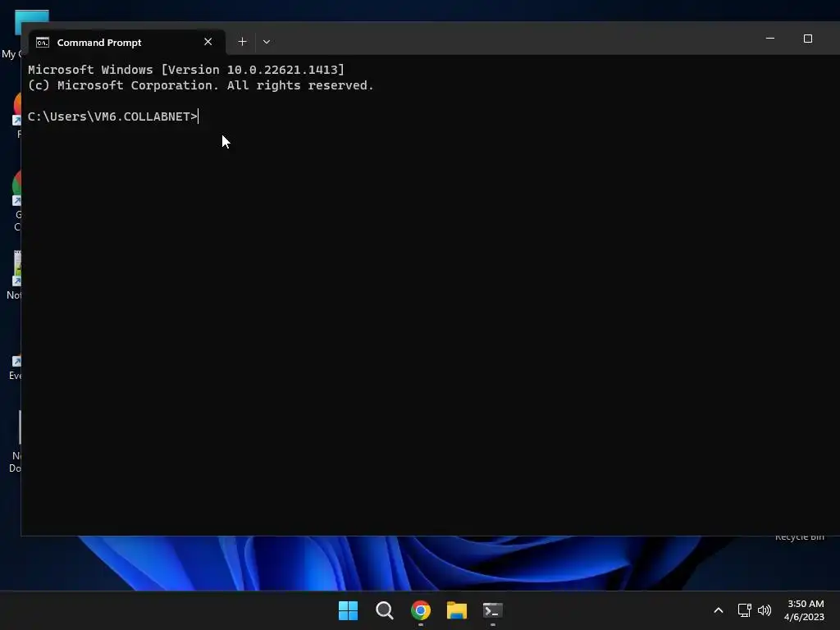The height and width of the screenshot is (630, 840).
Task: Select the Command Prompt tab
Action: [x=127, y=42]
